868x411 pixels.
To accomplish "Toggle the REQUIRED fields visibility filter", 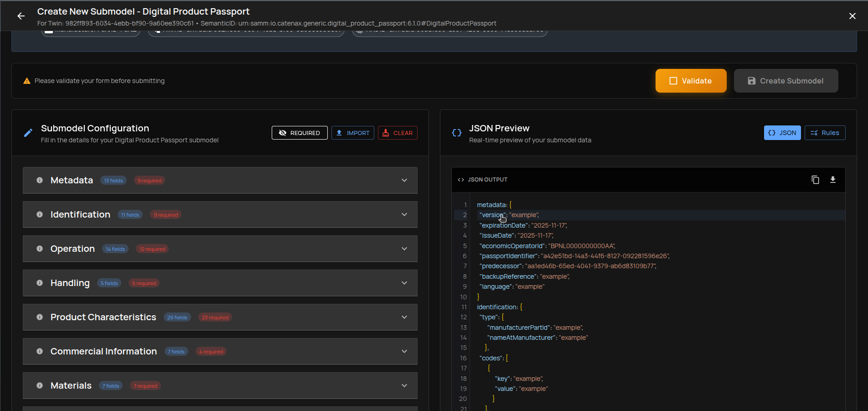I will (300, 133).
